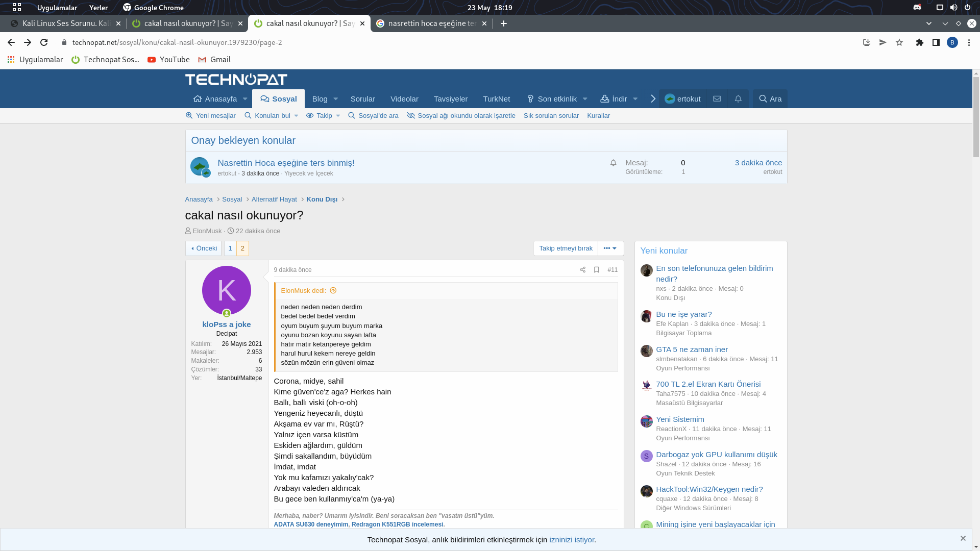Bookmark post #11 with the bookmark icon

point(596,270)
